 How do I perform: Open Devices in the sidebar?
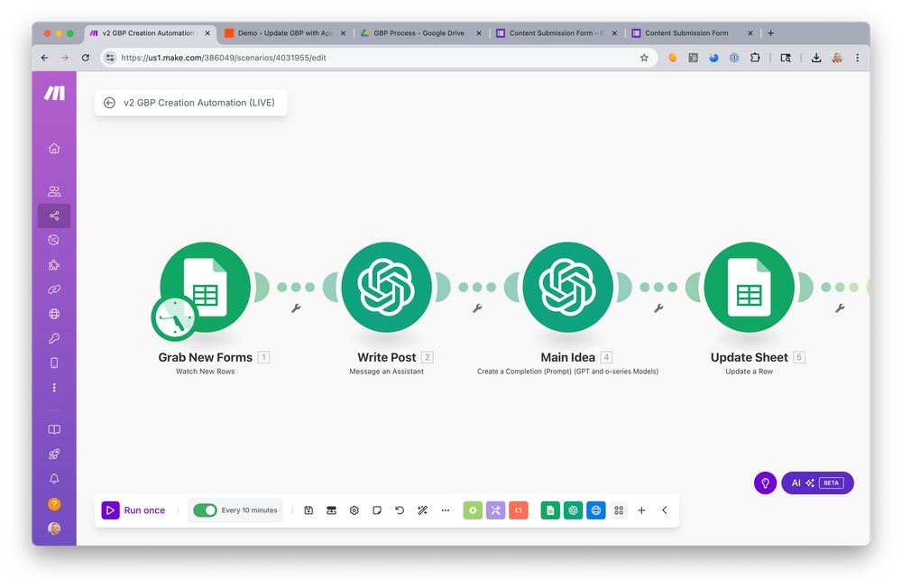[x=54, y=363]
